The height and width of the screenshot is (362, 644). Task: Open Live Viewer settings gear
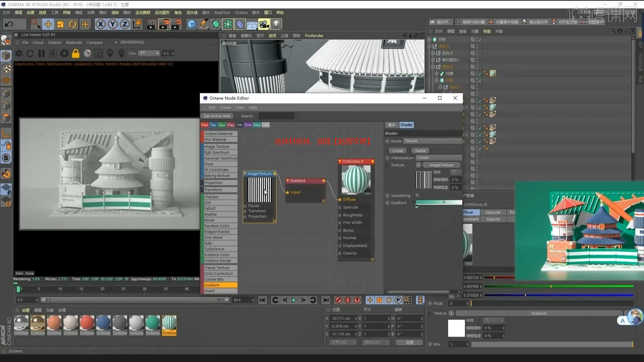point(64,53)
